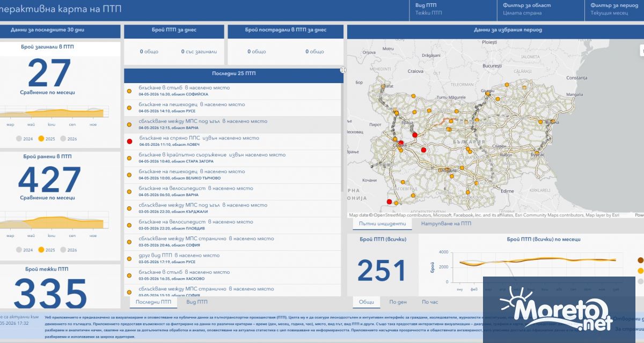Image resolution: width=644 pixels, height=343 pixels.
Task: Select the Пътни инциденти map tab
Action: pos(382,223)
